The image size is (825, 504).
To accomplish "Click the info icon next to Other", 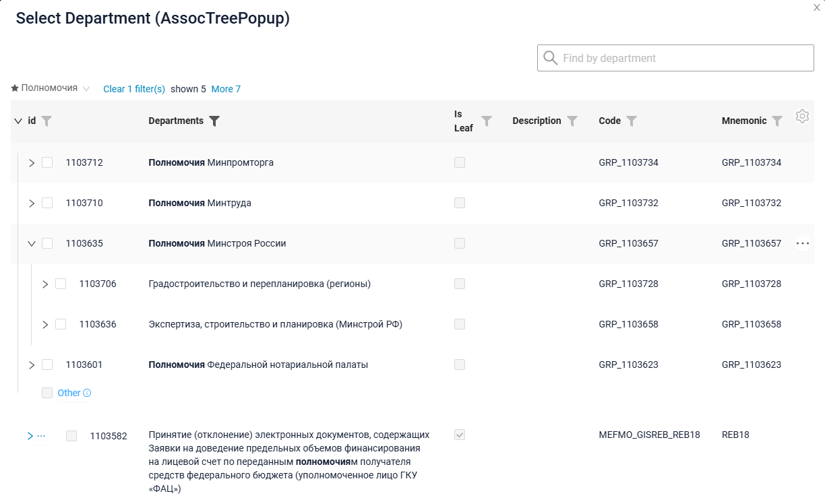I will [x=87, y=393].
